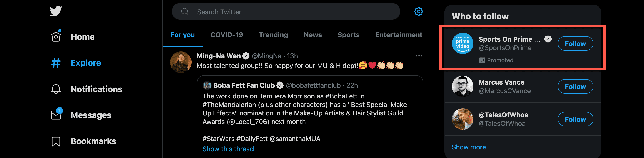The height and width of the screenshot is (158, 644).
Task: Follow Marcus Vance
Action: [575, 87]
